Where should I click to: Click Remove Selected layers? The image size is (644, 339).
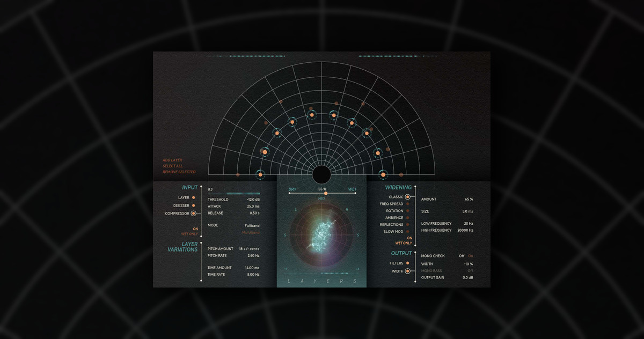(179, 172)
